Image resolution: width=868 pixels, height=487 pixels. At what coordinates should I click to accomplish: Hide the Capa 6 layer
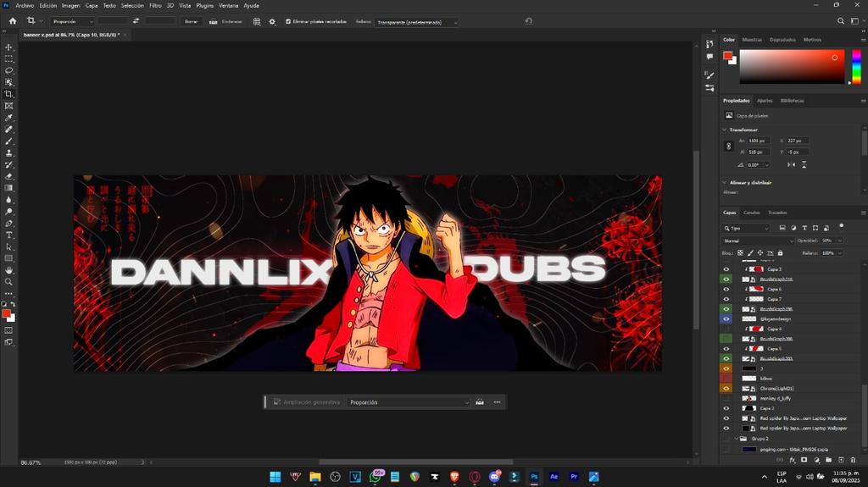pos(726,290)
